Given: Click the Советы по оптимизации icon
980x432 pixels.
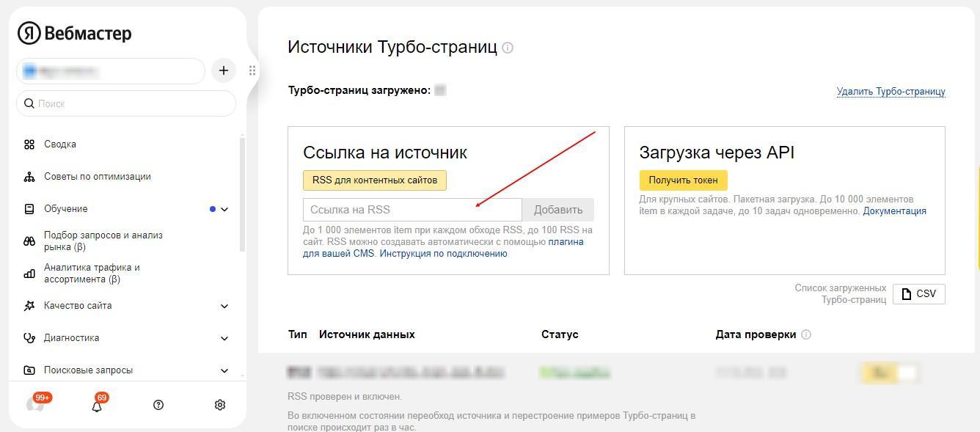Looking at the screenshot, I should pos(29,177).
